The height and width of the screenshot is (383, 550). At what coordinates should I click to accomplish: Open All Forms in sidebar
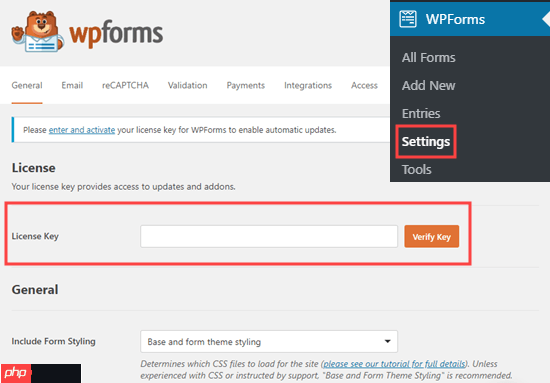[x=428, y=58]
